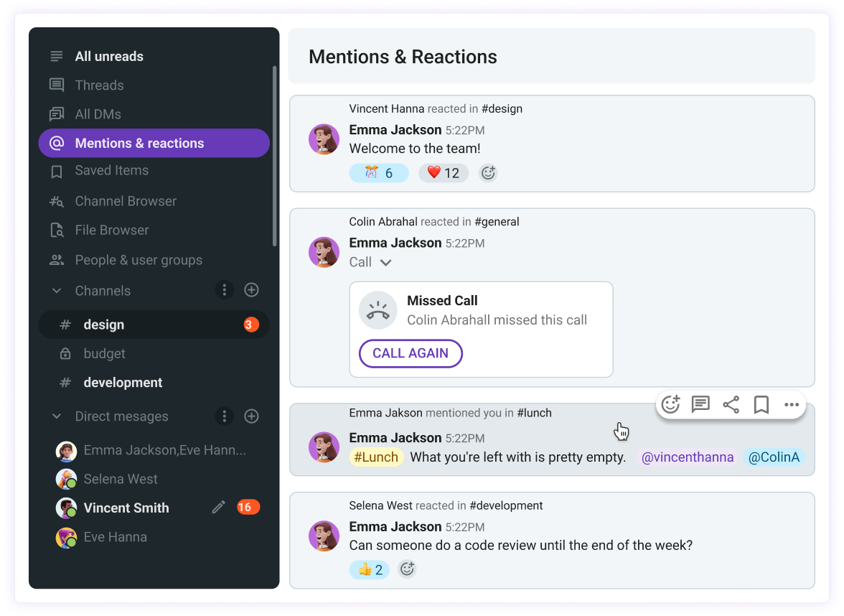Reply in thread from hover toolbar
This screenshot has height=616, width=844.
pyautogui.click(x=700, y=404)
